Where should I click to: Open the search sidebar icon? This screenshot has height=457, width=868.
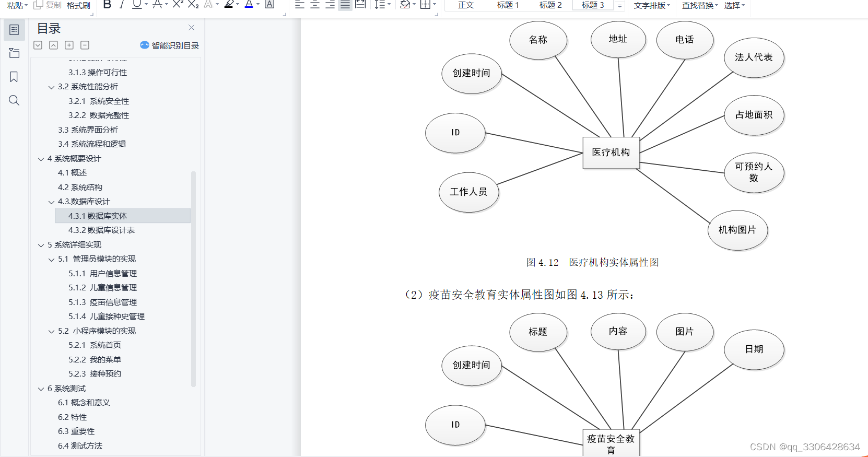tap(14, 100)
